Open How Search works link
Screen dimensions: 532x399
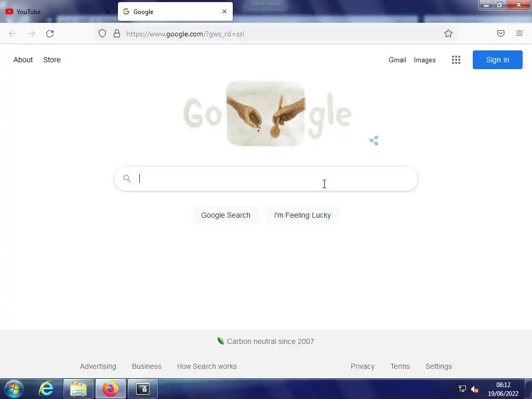pos(207,366)
